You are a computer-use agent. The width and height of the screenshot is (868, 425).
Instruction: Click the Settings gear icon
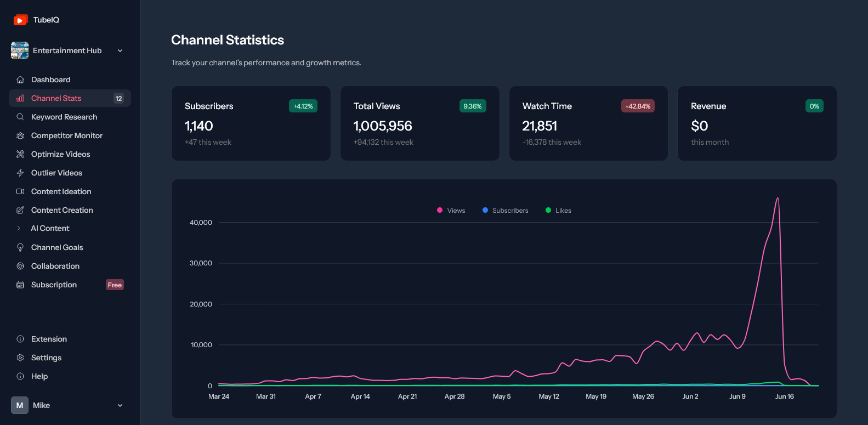tap(20, 358)
